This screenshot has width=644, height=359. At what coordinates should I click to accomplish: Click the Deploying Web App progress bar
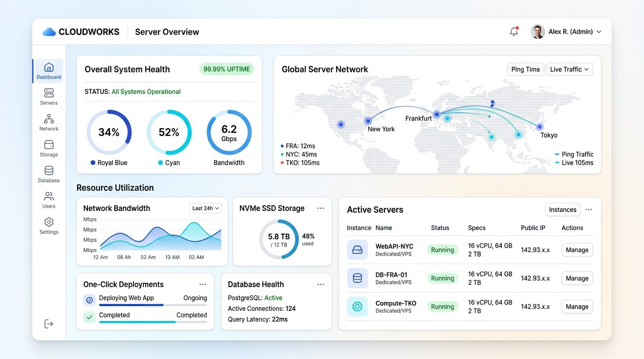click(x=153, y=305)
